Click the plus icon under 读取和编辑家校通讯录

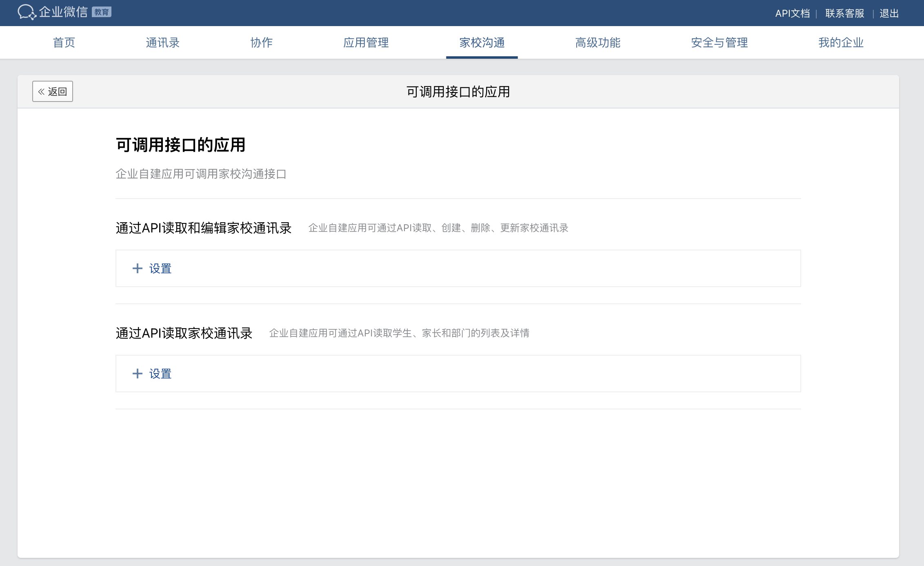coord(138,268)
